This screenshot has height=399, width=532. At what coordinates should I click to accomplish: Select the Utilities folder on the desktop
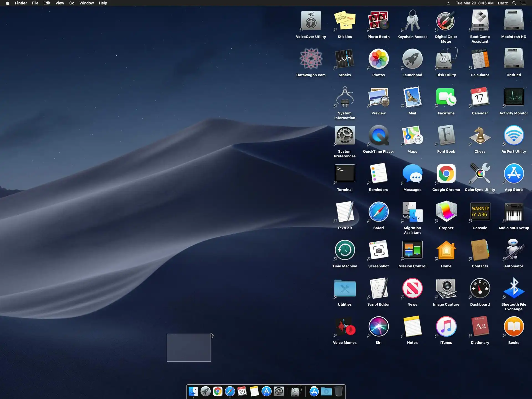(345, 288)
